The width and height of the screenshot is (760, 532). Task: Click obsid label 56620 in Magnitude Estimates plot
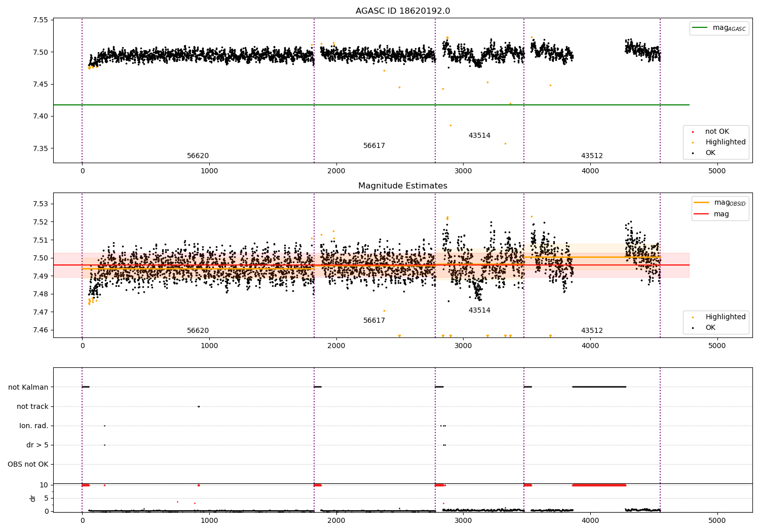[x=198, y=331]
